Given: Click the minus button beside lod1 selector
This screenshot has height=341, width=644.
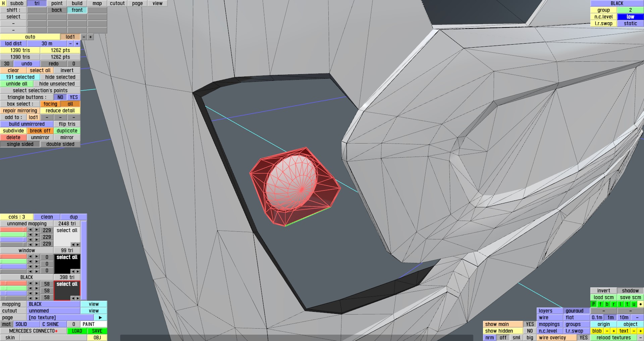Looking at the screenshot, I should pos(84,37).
